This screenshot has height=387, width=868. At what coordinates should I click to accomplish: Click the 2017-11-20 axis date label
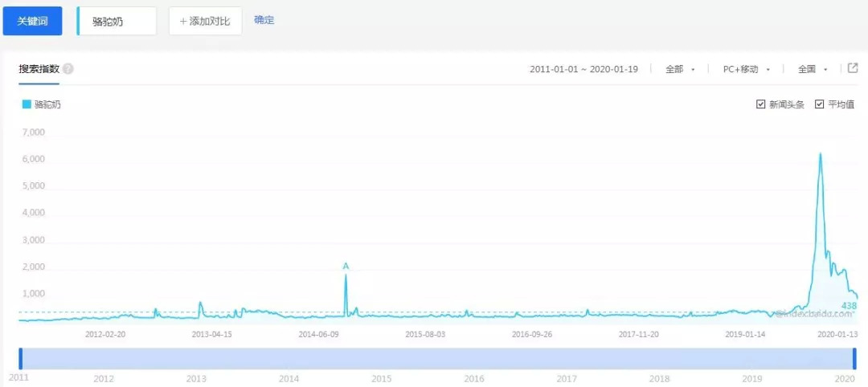click(638, 335)
